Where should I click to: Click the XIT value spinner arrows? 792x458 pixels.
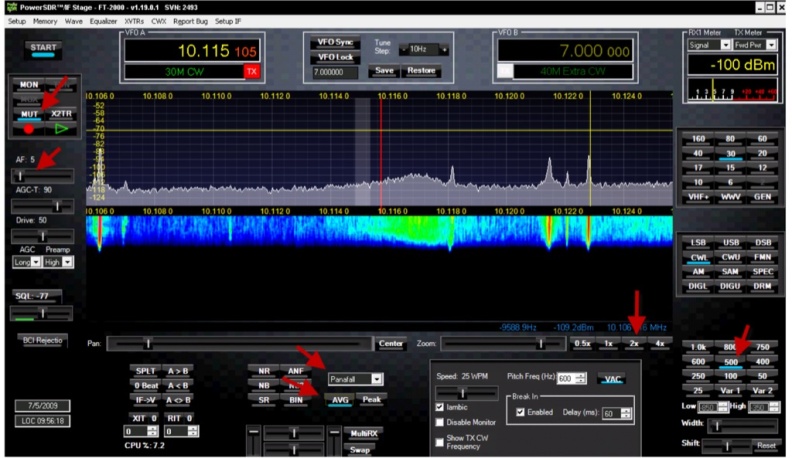(x=152, y=431)
